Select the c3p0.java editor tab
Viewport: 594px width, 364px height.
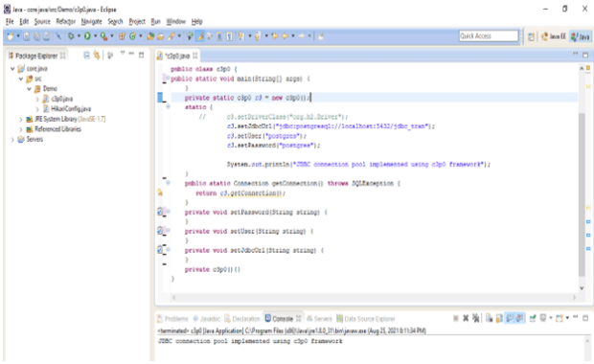(x=177, y=57)
